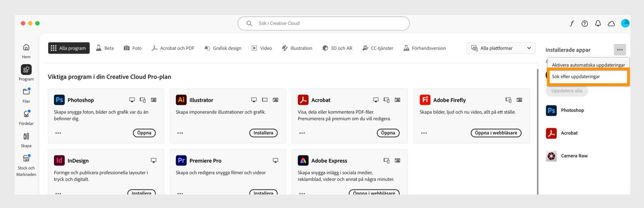
Task: Click Öppna i webbläsare for Adobe Firefly
Action: (x=496, y=133)
